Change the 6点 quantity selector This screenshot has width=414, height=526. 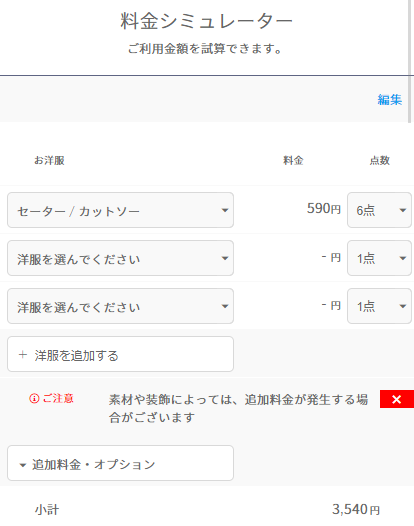pyautogui.click(x=379, y=210)
